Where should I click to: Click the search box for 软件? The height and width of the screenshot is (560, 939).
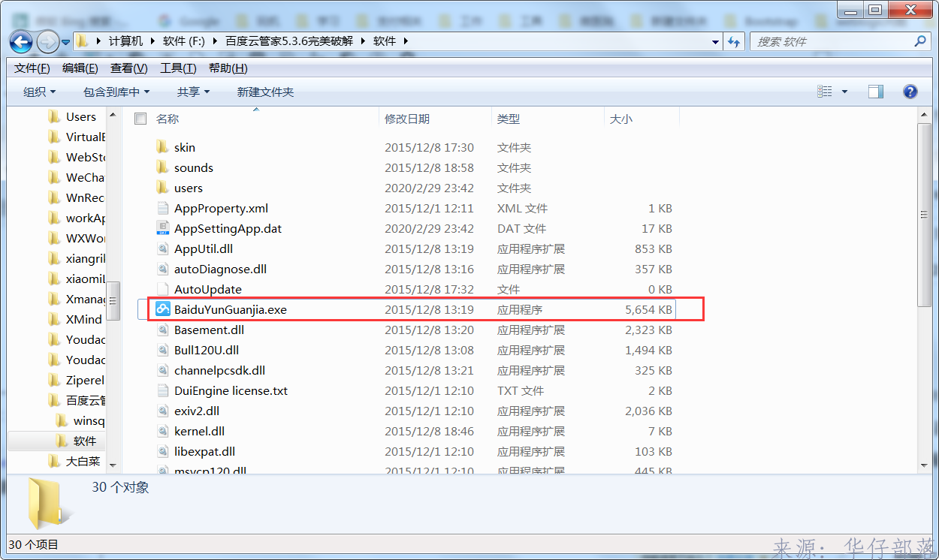(x=832, y=41)
